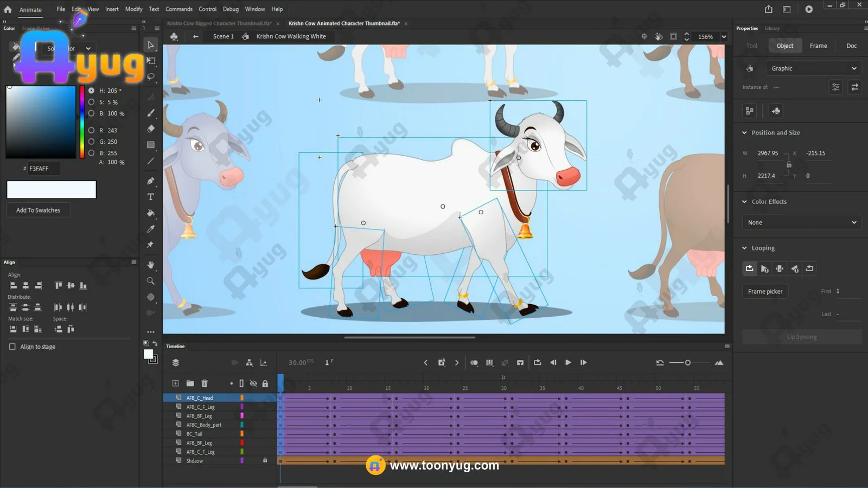Image resolution: width=868 pixels, height=488 pixels.
Task: Create a new layer folder
Action: (190, 383)
